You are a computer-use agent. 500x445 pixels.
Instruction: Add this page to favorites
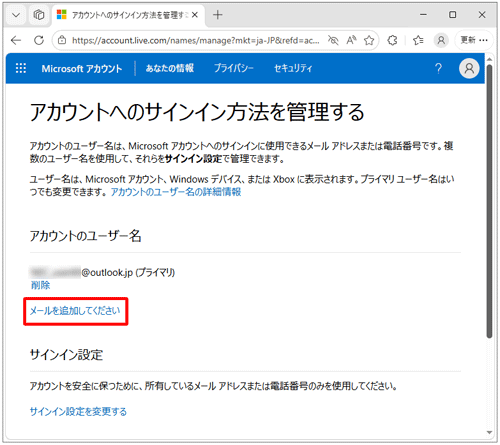pyautogui.click(x=369, y=40)
